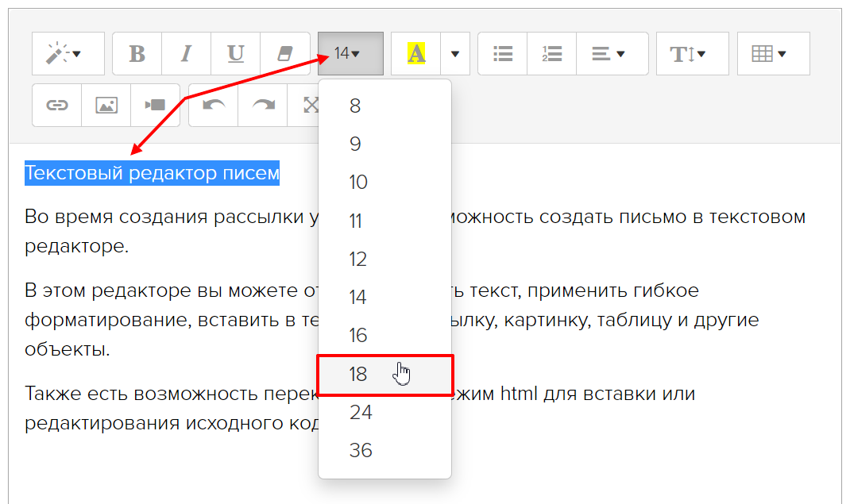Open the magic wand style menu
Screen dimensions: 850x504
point(68,54)
